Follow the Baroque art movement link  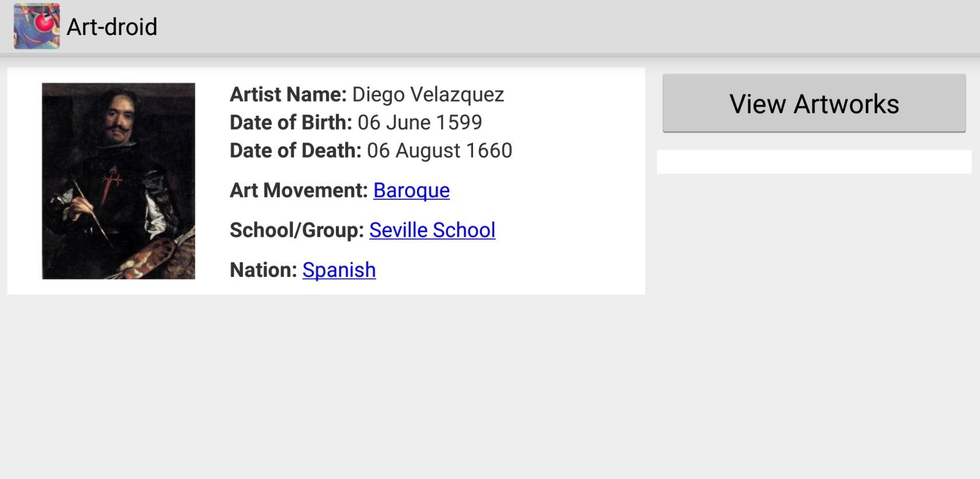pyautogui.click(x=412, y=190)
